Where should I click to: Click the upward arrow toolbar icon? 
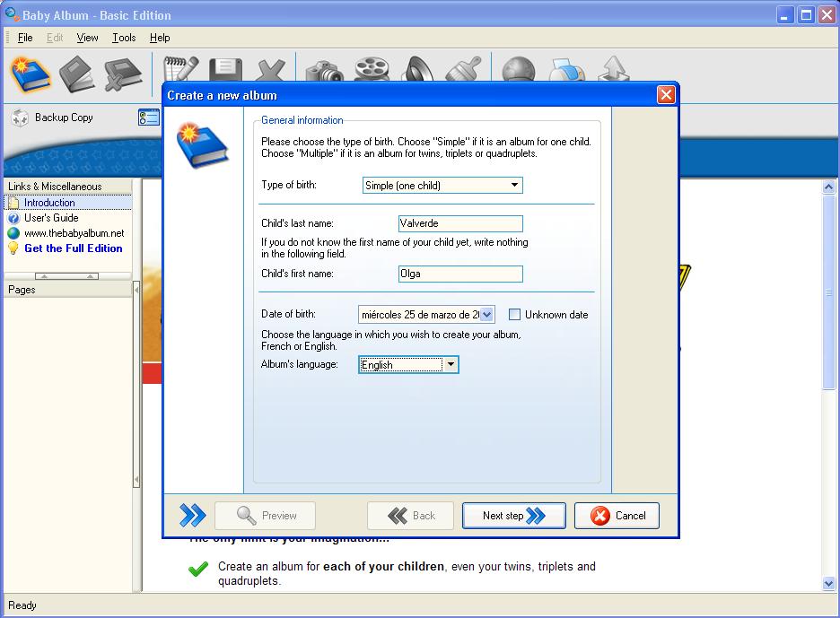tap(614, 68)
